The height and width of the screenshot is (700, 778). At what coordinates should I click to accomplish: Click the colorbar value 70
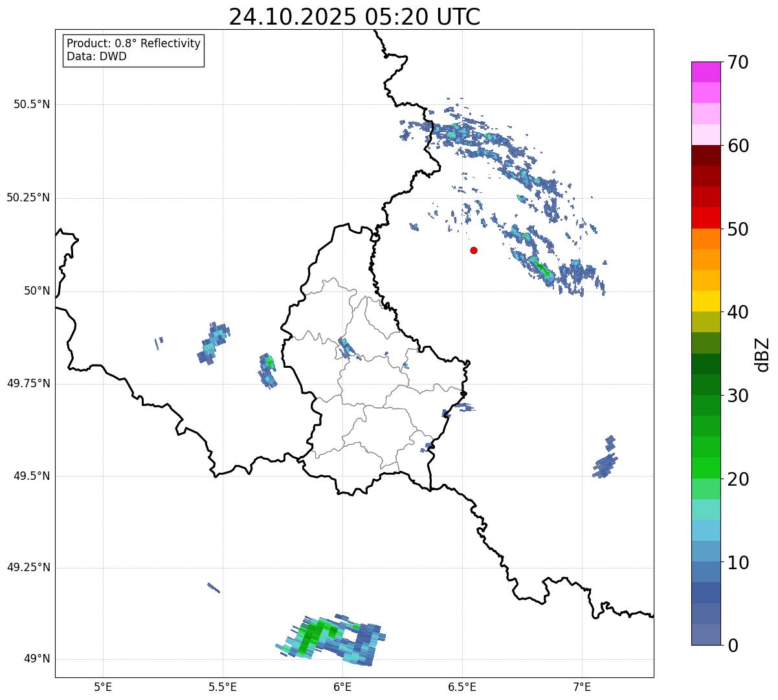click(x=739, y=62)
